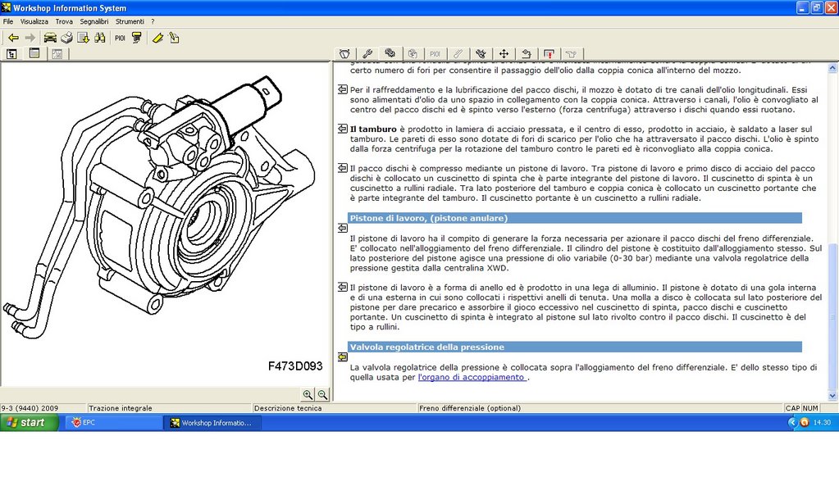The image size is (839, 504).
Task: Click the text scrollbar down arrow
Action: (x=832, y=396)
